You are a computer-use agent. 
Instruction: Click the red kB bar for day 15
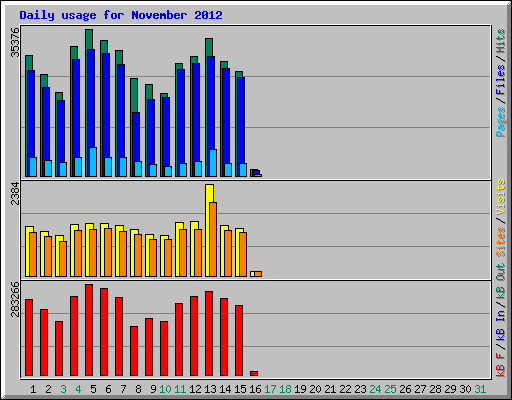tap(239, 340)
